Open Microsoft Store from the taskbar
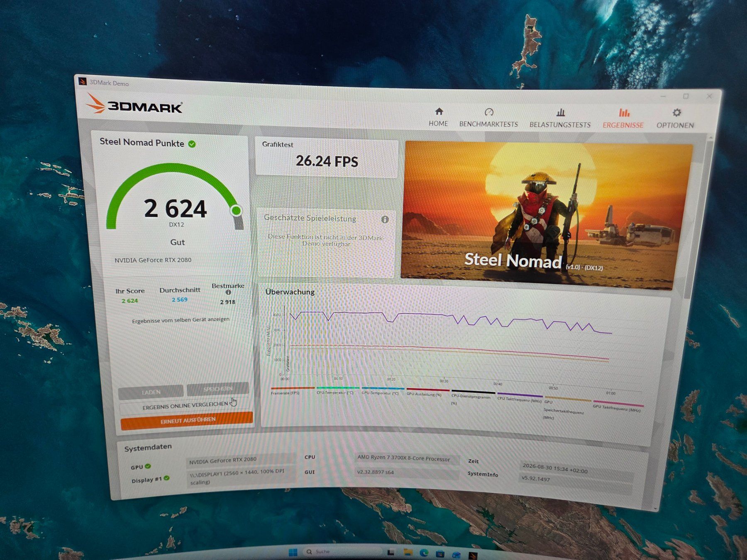The width and height of the screenshot is (747, 560). (x=440, y=554)
